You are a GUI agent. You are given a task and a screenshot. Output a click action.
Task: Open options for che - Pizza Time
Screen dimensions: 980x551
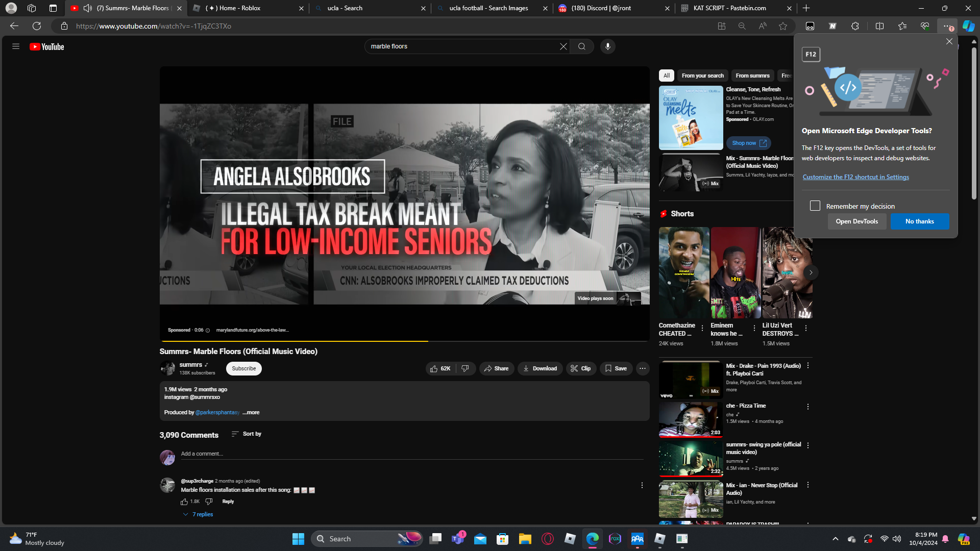click(808, 407)
